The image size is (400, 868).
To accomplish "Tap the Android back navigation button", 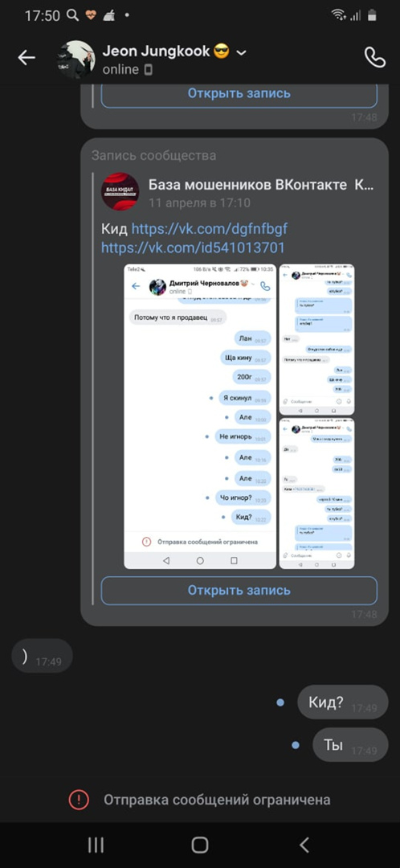I will [304, 845].
